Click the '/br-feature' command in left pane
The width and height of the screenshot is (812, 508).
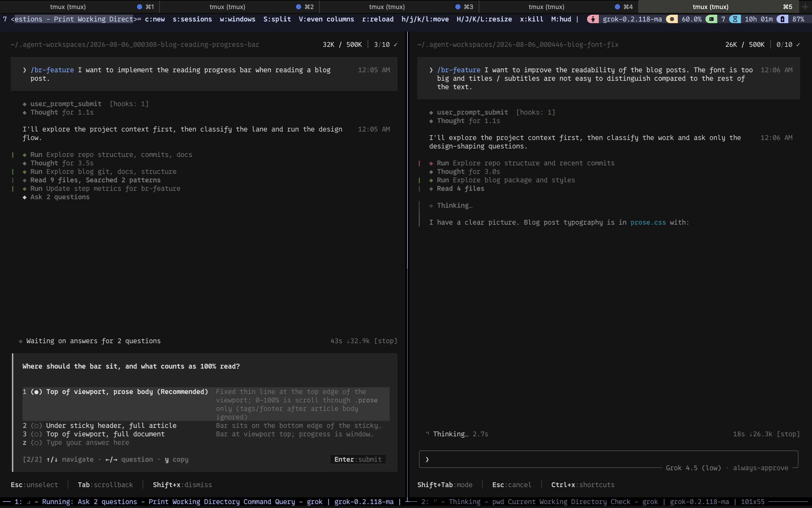[x=52, y=70]
